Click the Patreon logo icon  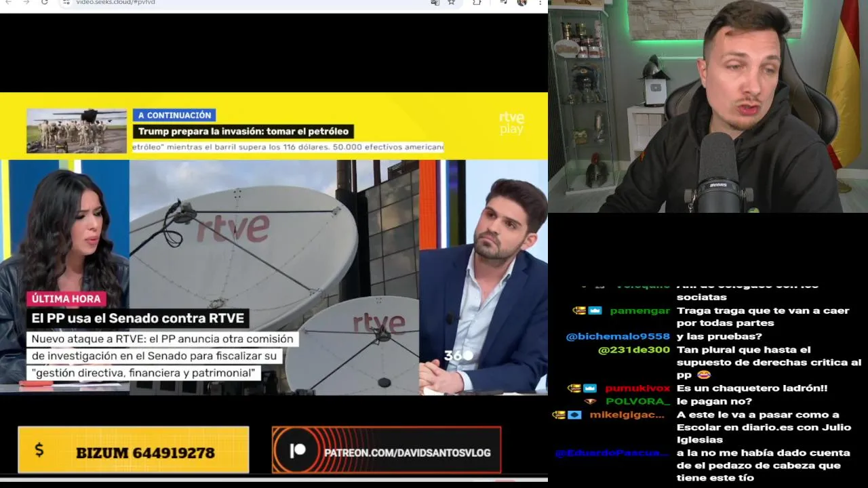click(x=298, y=451)
